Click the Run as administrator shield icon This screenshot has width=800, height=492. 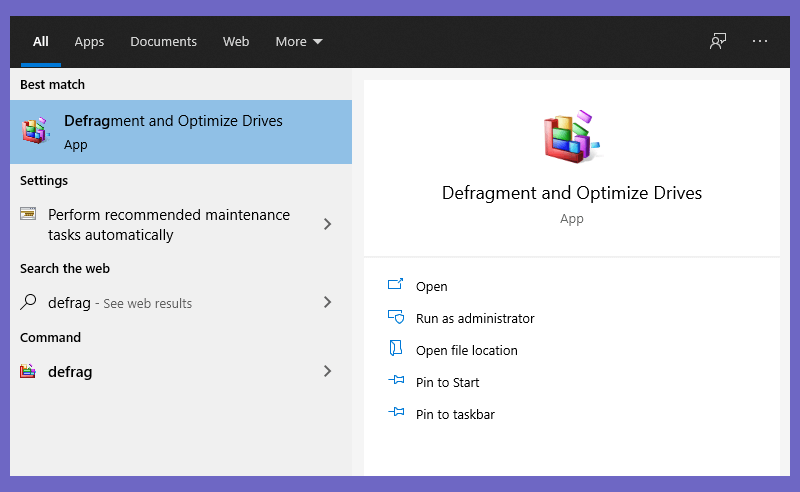point(396,317)
